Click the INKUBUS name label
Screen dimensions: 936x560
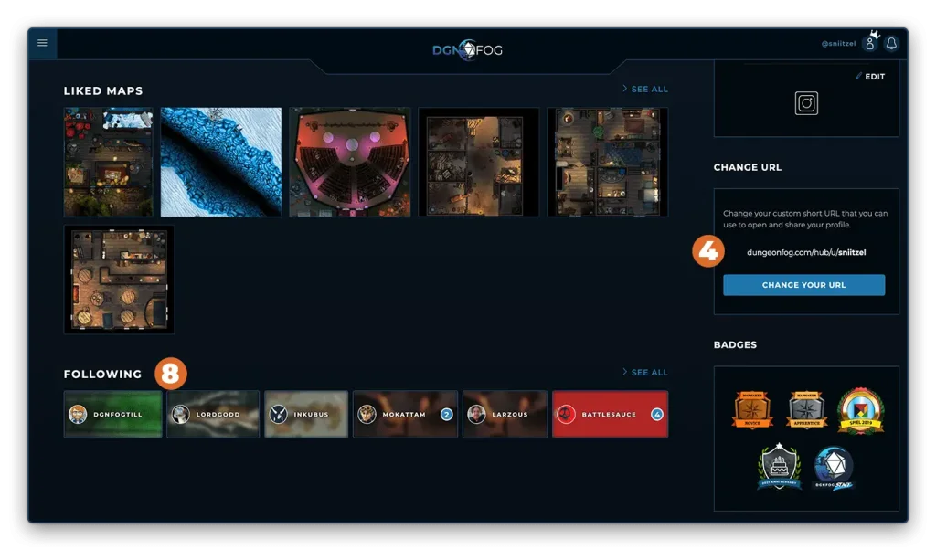click(311, 415)
